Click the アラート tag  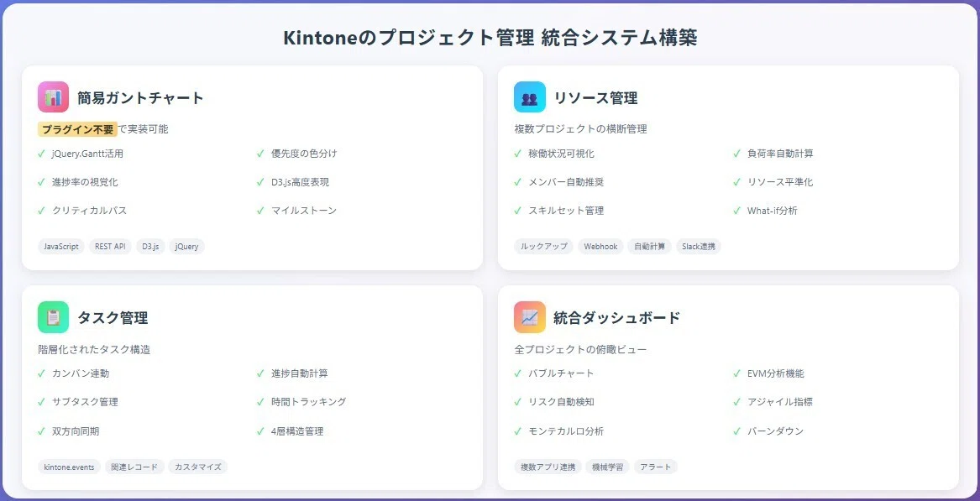tap(656, 467)
